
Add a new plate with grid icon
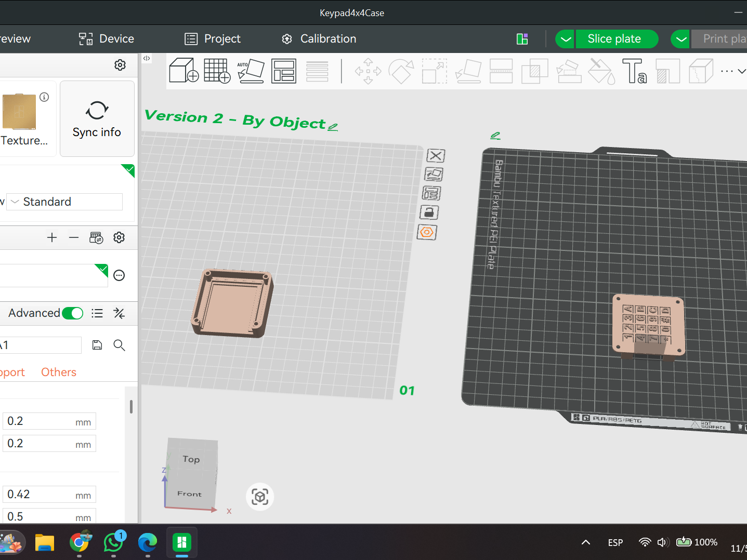click(217, 71)
